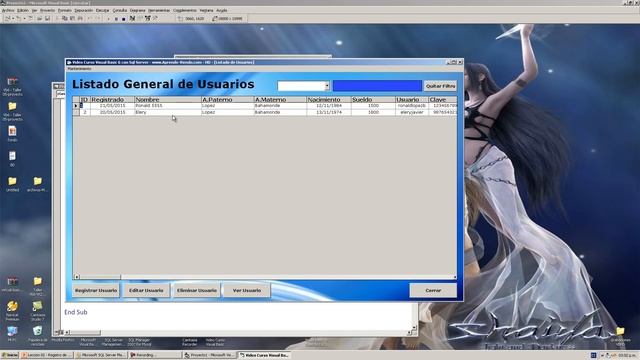Screen dimensions: 640x360
Task: Open the Consulta menu
Action: point(120,10)
